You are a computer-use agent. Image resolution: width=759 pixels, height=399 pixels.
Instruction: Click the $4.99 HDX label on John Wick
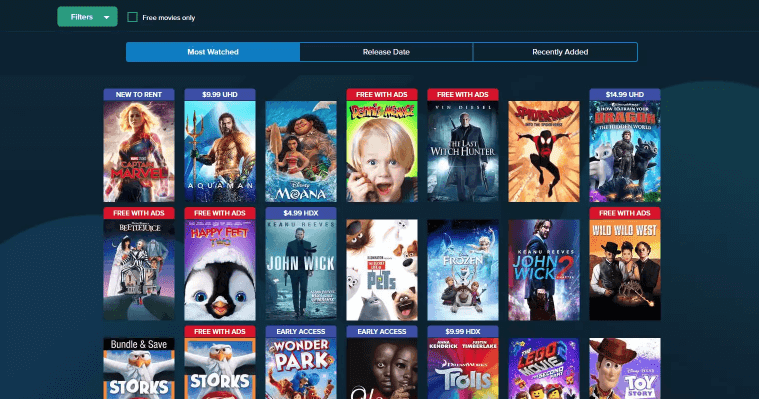click(x=301, y=213)
